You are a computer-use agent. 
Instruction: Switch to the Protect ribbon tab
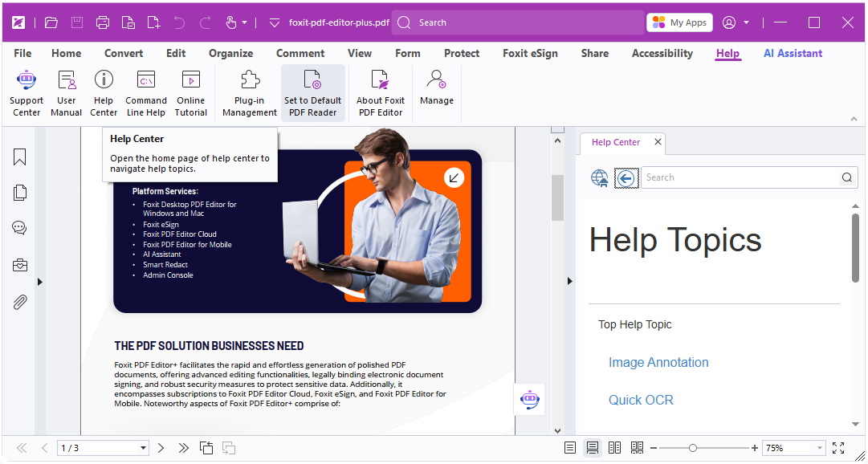[x=462, y=53]
